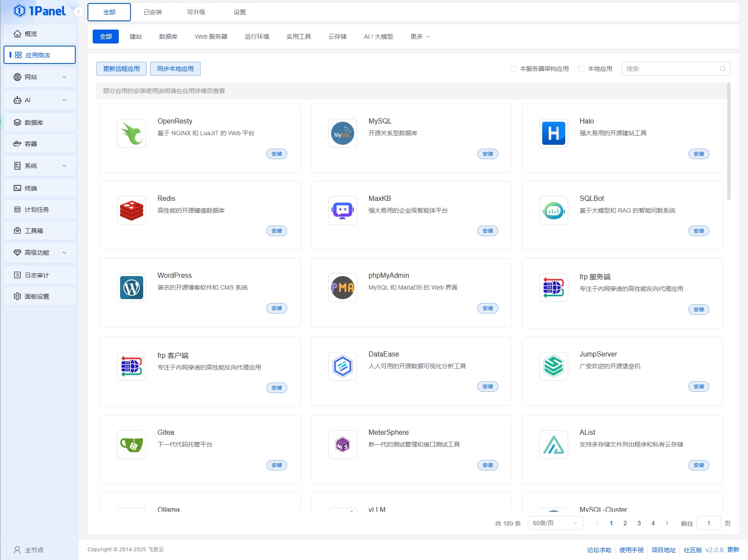Screen dimensions: 748x560
Task: Open the MaxKB robot icon
Action: (342, 210)
